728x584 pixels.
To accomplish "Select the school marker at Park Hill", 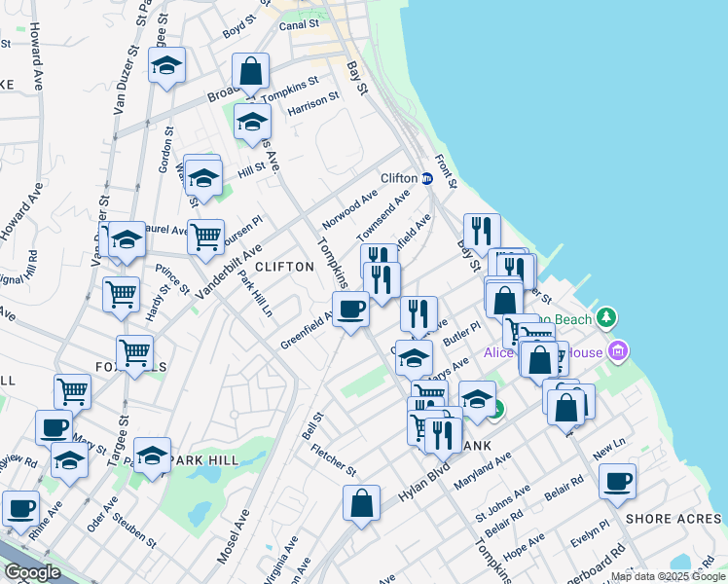I will coord(152,456).
